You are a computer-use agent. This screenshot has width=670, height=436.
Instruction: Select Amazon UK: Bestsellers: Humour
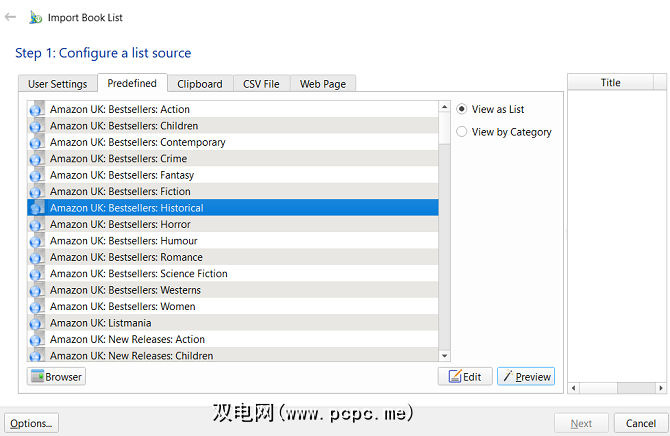click(233, 241)
